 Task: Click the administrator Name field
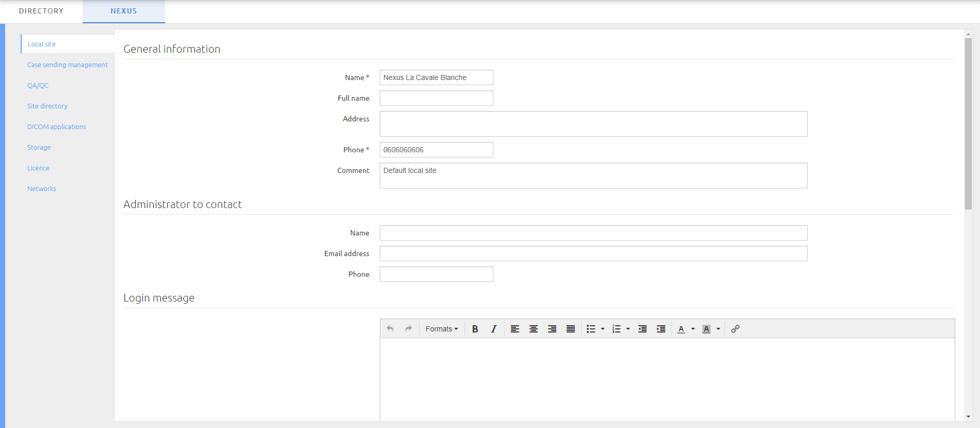[593, 233]
